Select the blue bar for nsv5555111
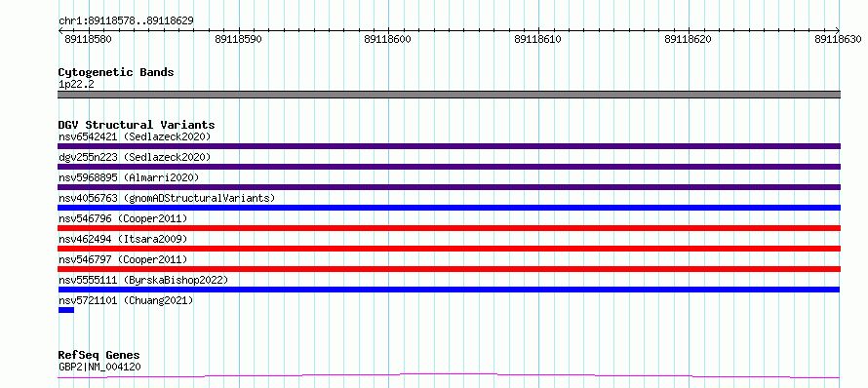The image size is (868, 388). [x=449, y=290]
